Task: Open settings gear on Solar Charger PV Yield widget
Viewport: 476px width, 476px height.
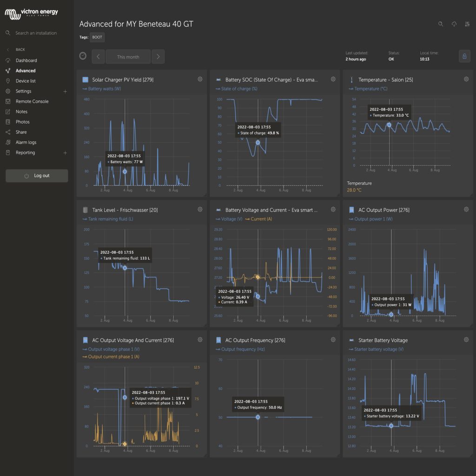Action: coord(200,79)
